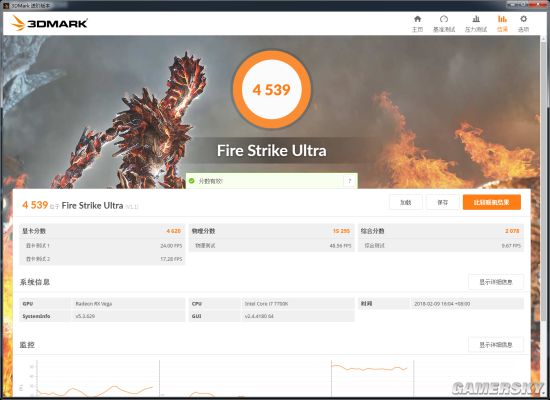Click the 3DMark title bar app icon

(6, 6)
